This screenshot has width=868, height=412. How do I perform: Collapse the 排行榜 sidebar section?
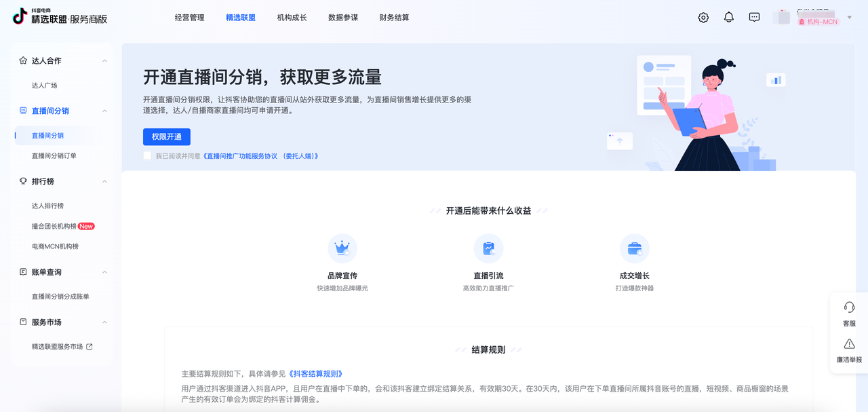pos(104,182)
